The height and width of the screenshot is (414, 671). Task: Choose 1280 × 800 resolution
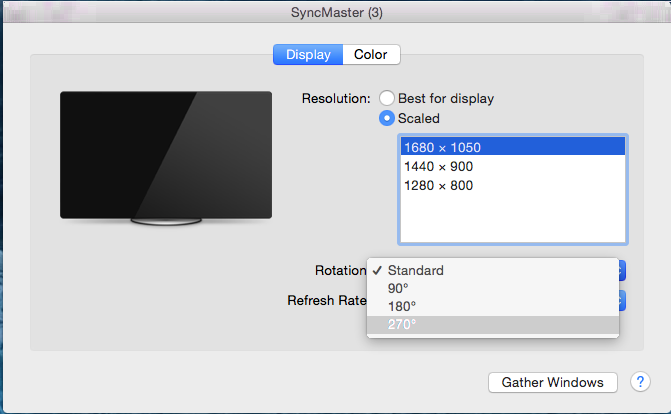click(513, 185)
